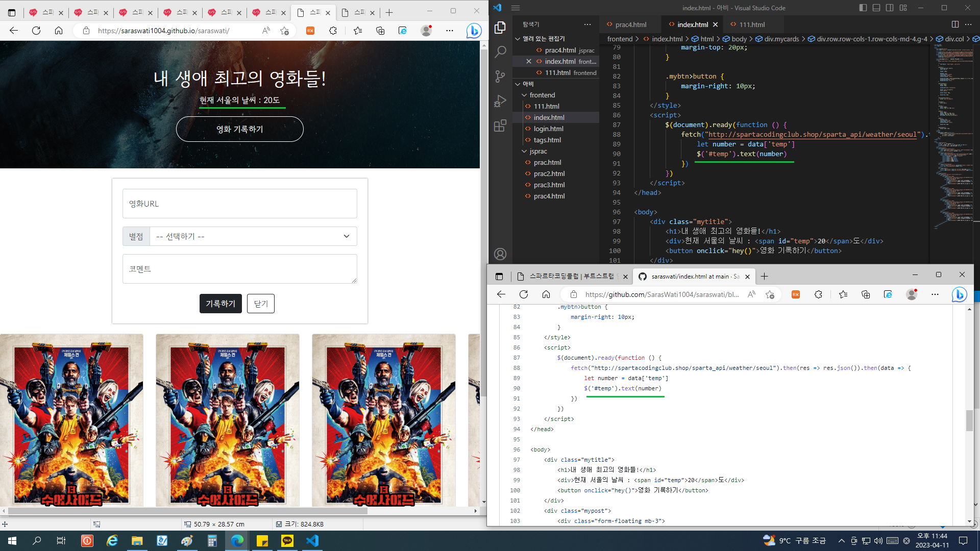980x551 pixels.
Task: Focus the 코멘트 textarea
Action: [240, 269]
